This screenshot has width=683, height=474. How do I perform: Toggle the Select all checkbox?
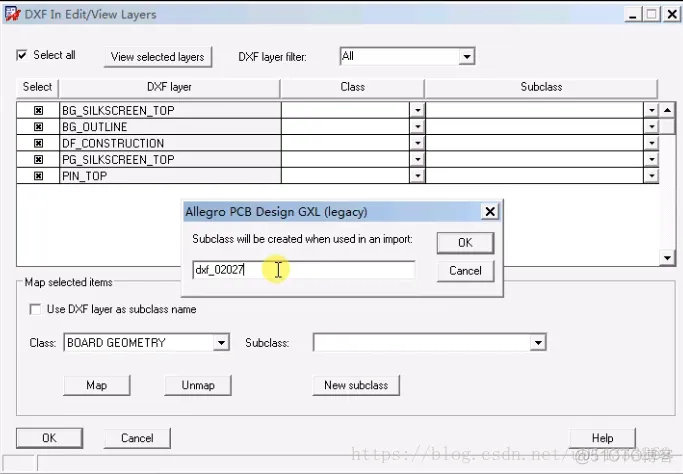pyautogui.click(x=22, y=55)
